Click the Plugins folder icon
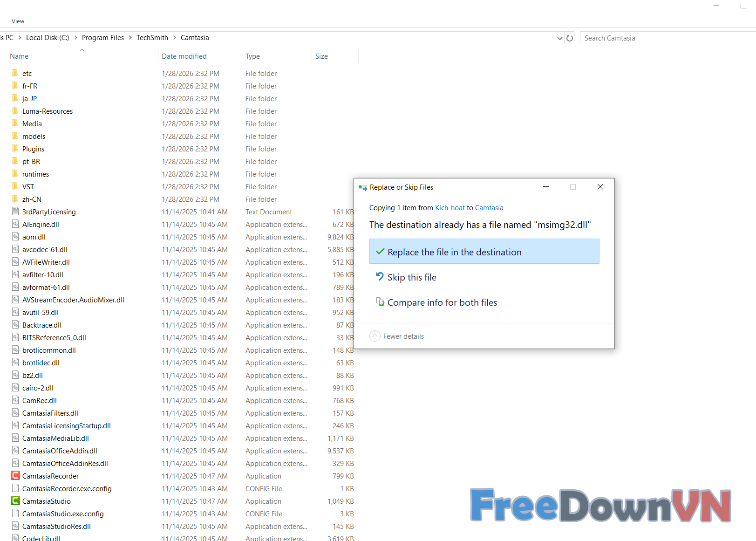This screenshot has width=756, height=541. tap(15, 149)
